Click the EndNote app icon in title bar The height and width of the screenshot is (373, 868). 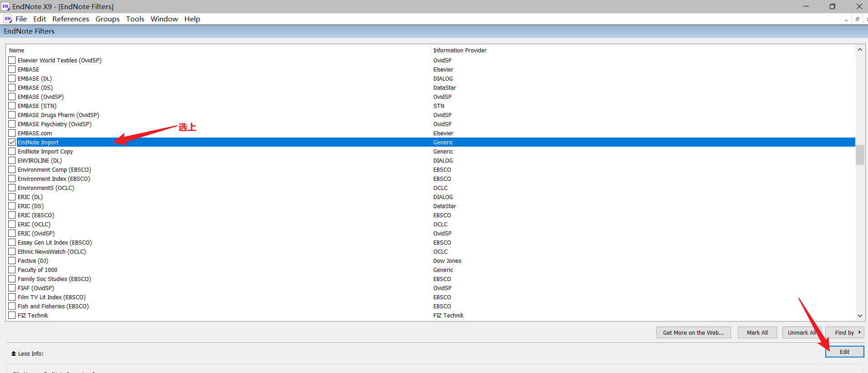point(5,6)
